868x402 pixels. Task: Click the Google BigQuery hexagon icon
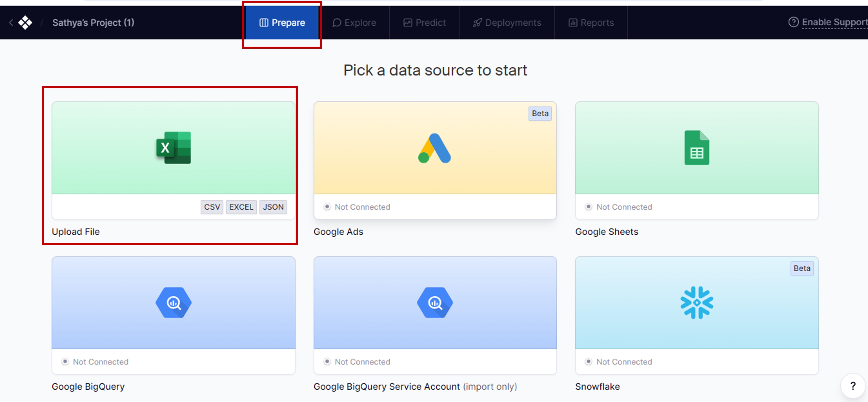coord(174,302)
